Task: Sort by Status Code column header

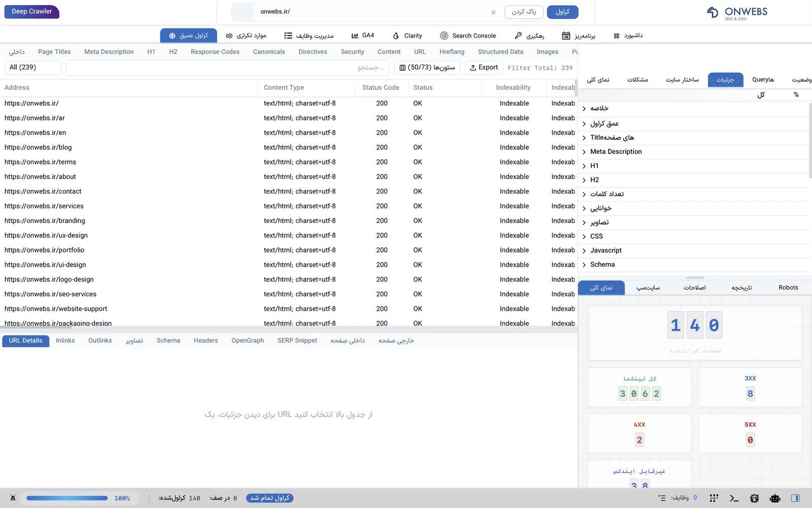Action: 381,88
